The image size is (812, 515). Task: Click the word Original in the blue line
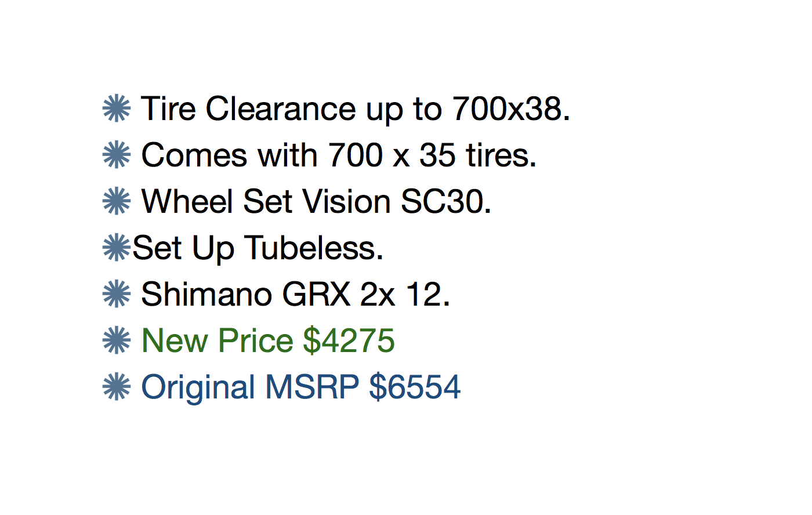(198, 387)
